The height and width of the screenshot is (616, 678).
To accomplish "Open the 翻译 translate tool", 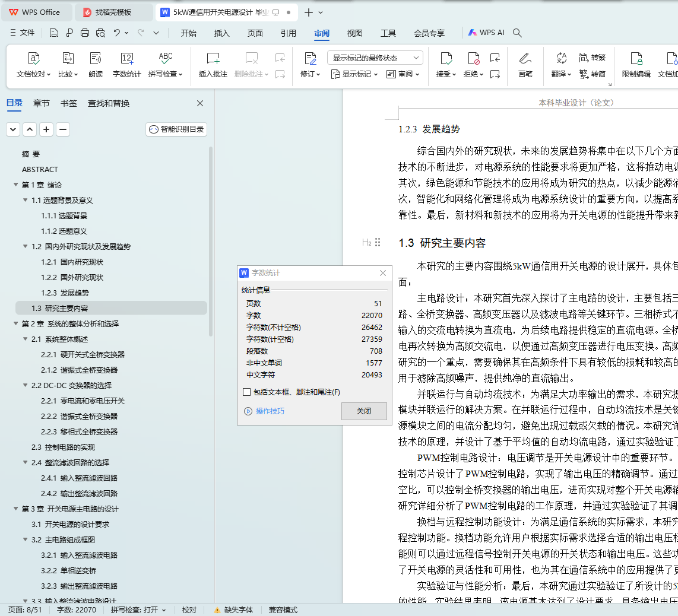I will pos(561,65).
